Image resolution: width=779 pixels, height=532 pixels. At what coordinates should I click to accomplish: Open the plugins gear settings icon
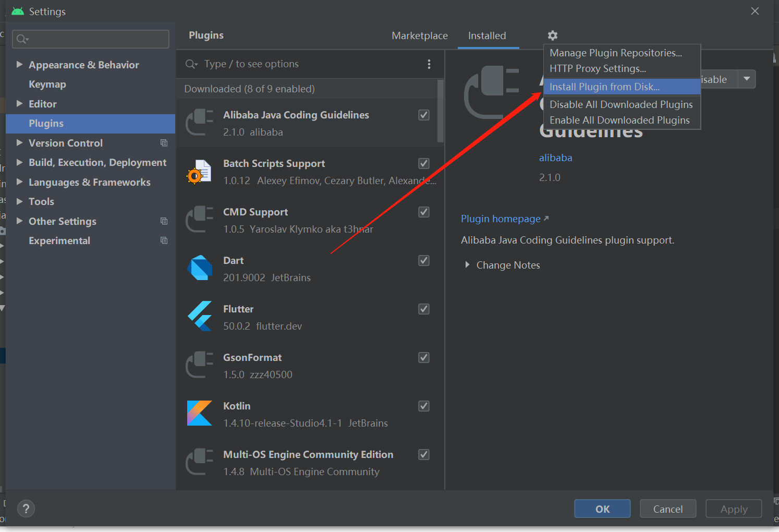tap(553, 35)
